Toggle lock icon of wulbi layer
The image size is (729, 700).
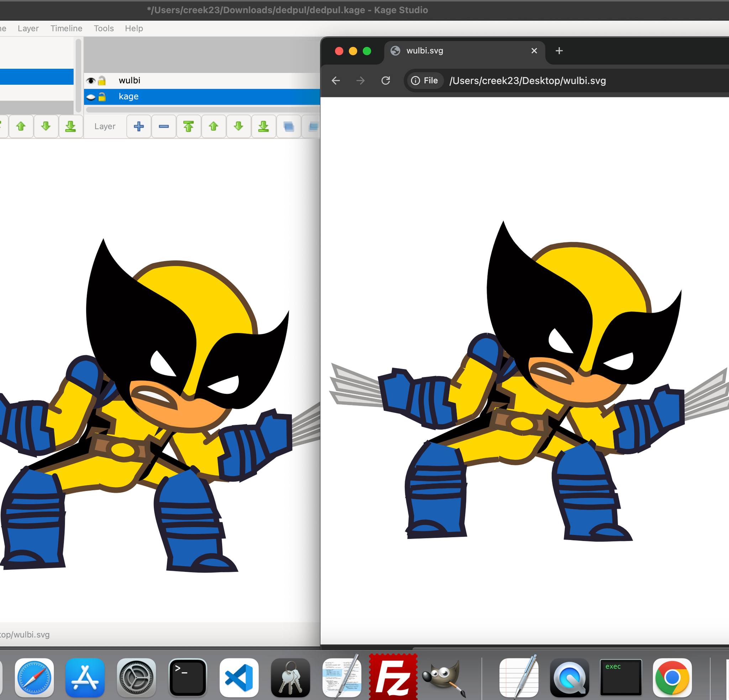tap(101, 80)
